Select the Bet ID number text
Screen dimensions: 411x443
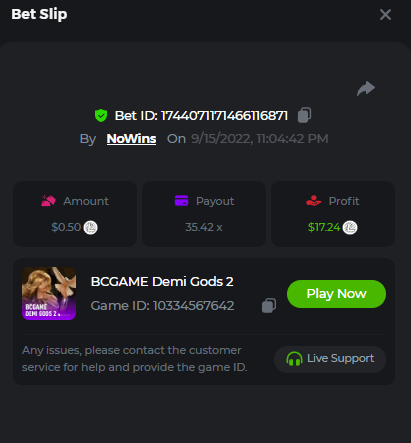point(224,116)
